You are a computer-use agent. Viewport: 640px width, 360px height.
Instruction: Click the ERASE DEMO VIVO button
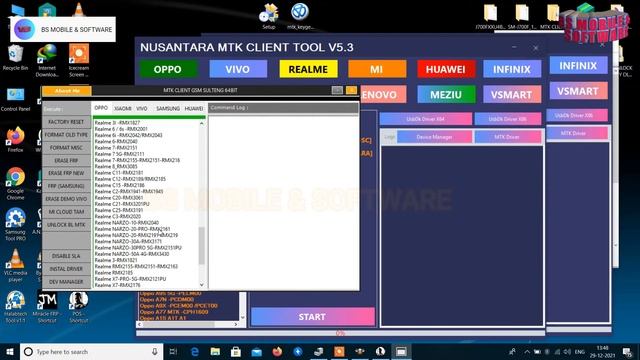pos(66,199)
